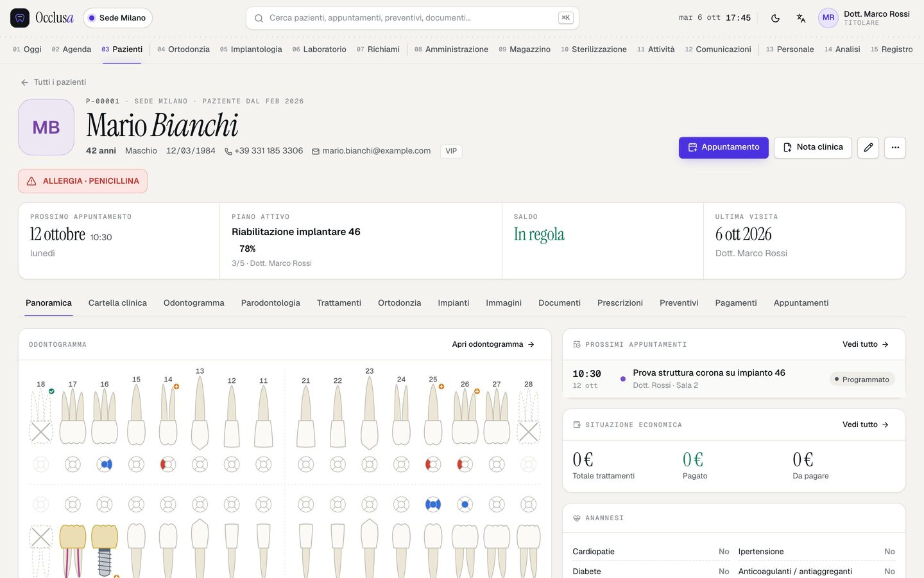The image size is (924, 578).
Task: Open the language translation icon
Action: pos(801,18)
